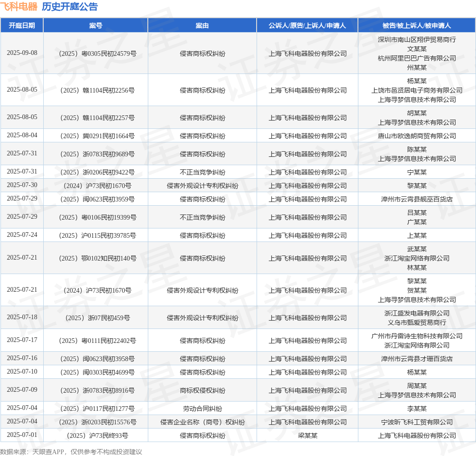
Task: Click the date cell 2025-07-09
Action: coord(22,390)
